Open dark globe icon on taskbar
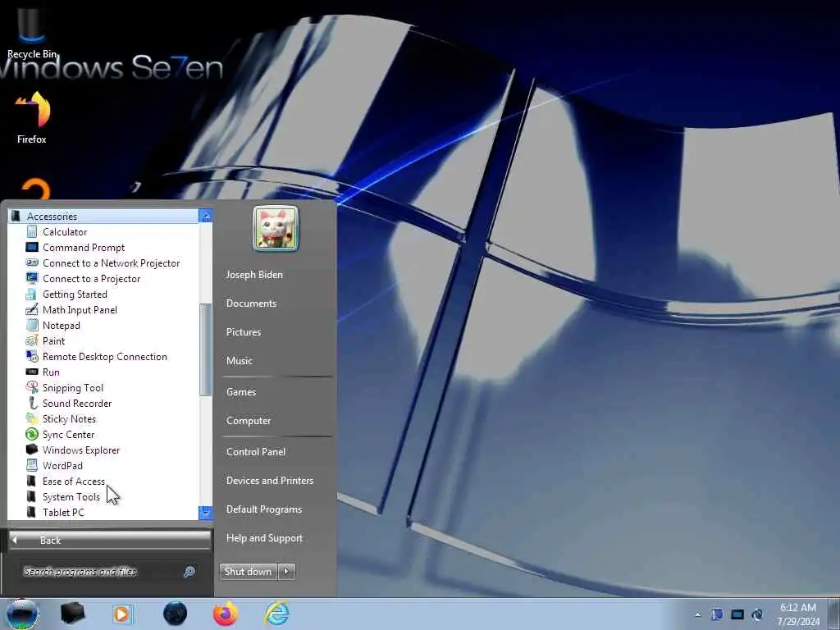The image size is (840, 630). [x=176, y=614]
